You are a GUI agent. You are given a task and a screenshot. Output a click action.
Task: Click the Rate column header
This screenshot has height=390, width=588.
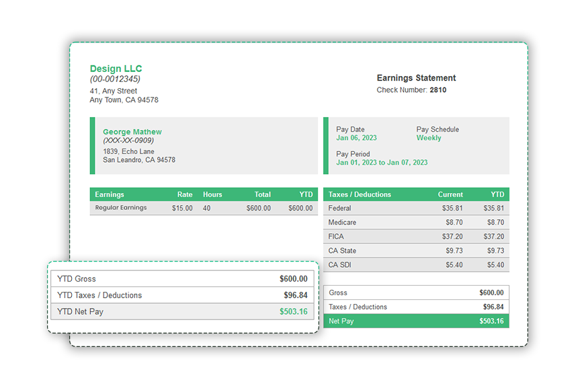[x=185, y=194]
